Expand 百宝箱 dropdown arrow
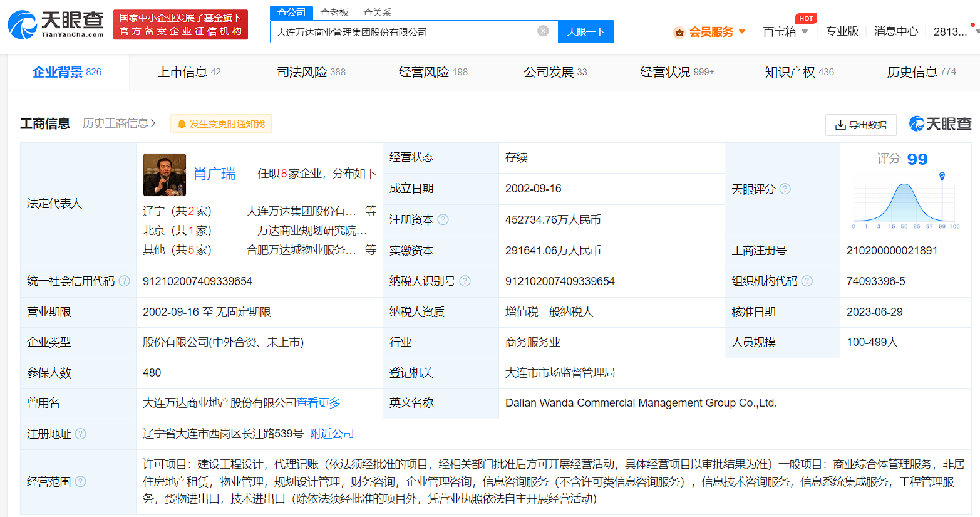Screen dimensions: 980x517 point(805,31)
